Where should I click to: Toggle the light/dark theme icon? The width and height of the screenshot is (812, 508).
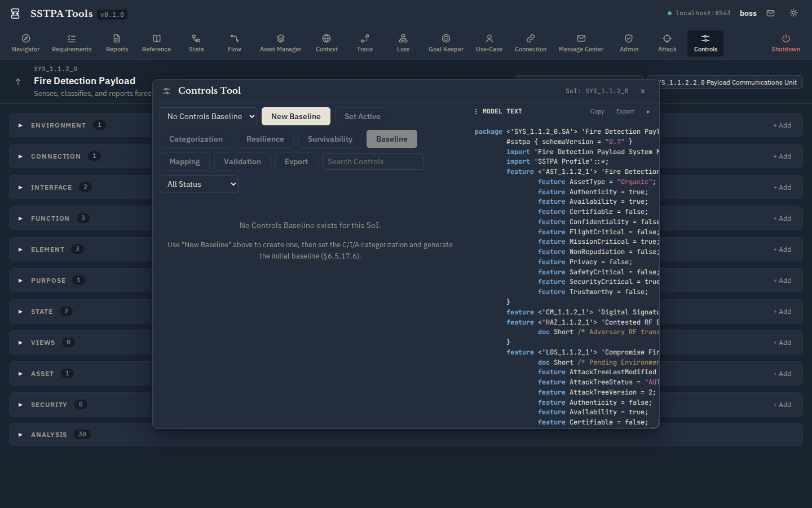point(793,13)
